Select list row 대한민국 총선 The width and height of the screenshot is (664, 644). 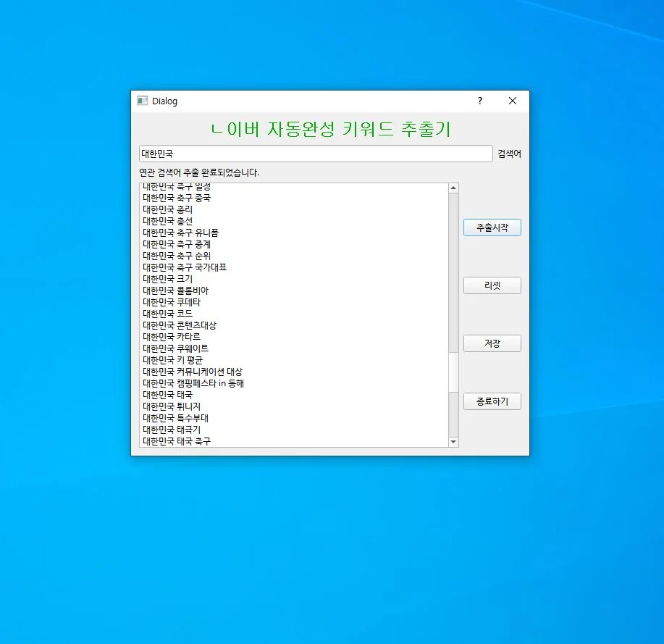pyautogui.click(x=293, y=221)
